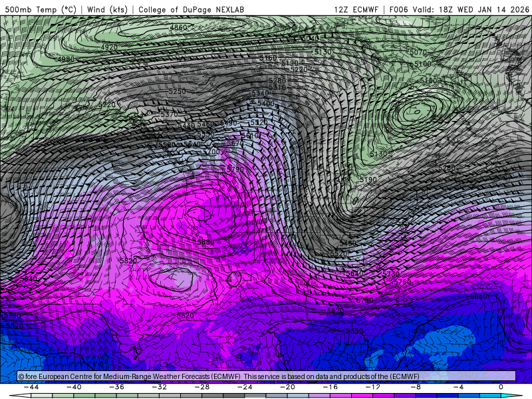Click the -40 colorbar scale label
The image size is (532, 399).
(74, 387)
